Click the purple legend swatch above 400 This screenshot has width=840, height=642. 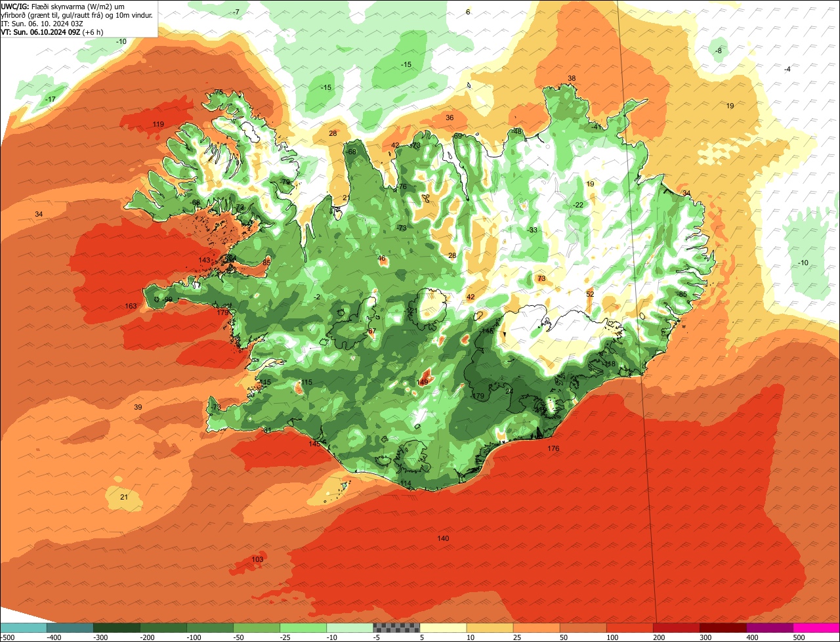click(769, 628)
